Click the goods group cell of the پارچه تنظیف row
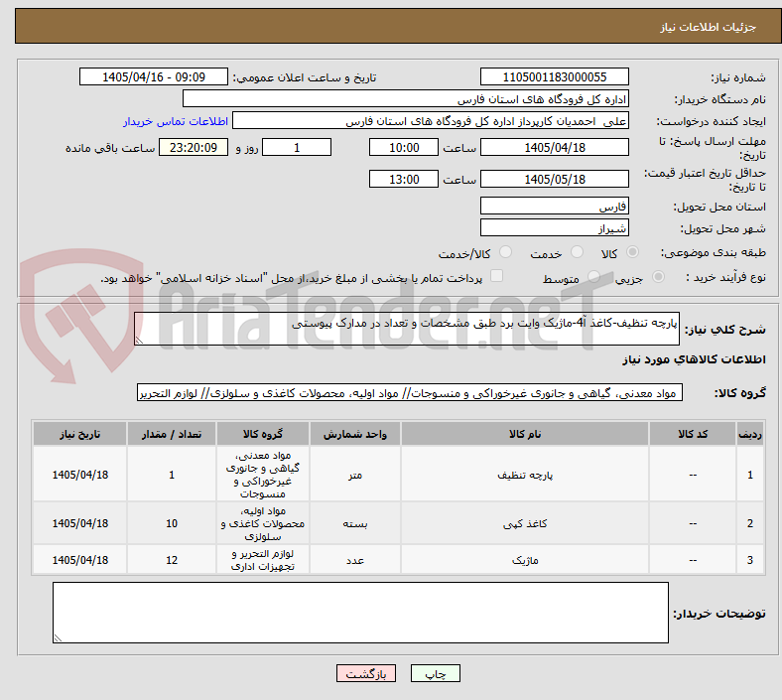The height and width of the screenshot is (700, 782). coord(263,475)
